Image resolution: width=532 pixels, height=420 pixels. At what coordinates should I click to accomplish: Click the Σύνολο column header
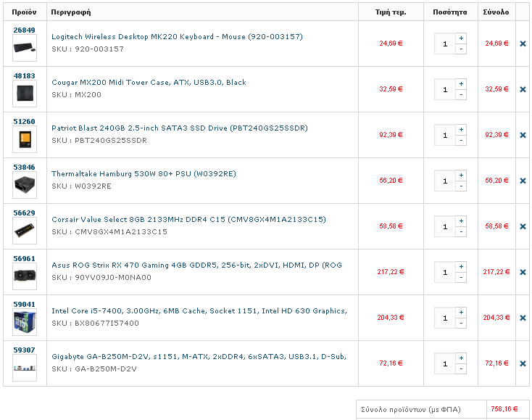pos(496,12)
